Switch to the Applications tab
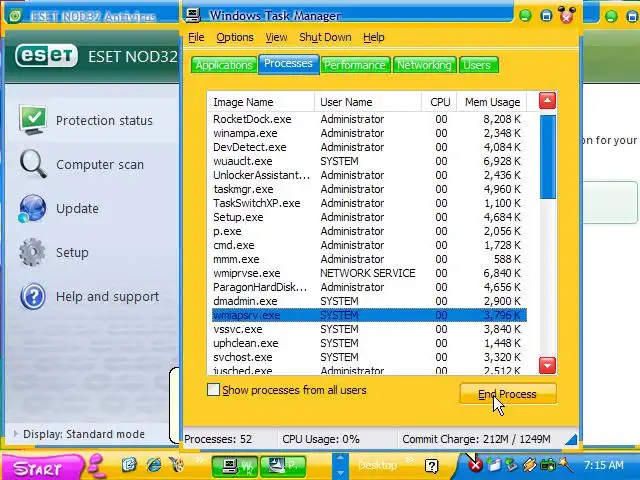The width and height of the screenshot is (640, 480). tap(224, 65)
